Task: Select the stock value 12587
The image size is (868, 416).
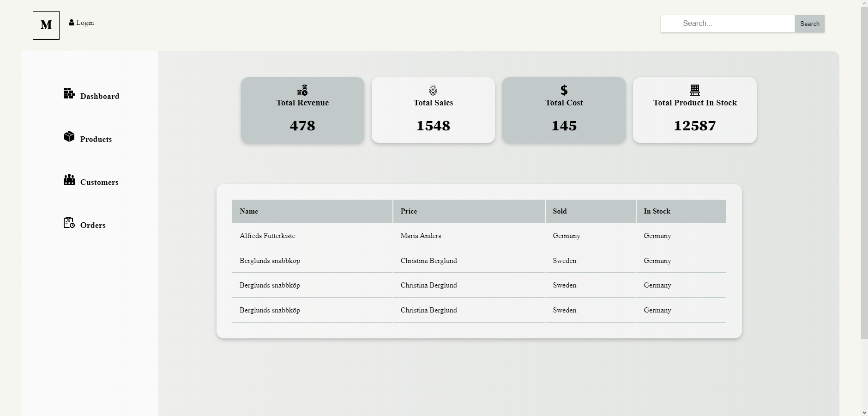Action: (695, 126)
